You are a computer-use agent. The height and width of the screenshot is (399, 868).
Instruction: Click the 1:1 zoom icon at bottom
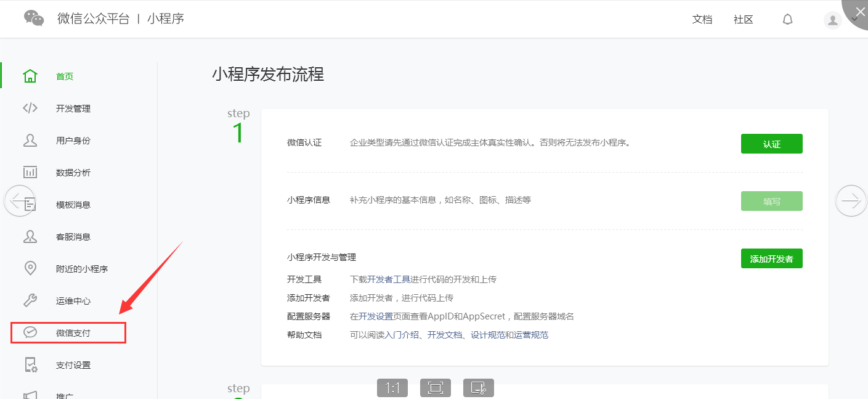click(x=392, y=387)
